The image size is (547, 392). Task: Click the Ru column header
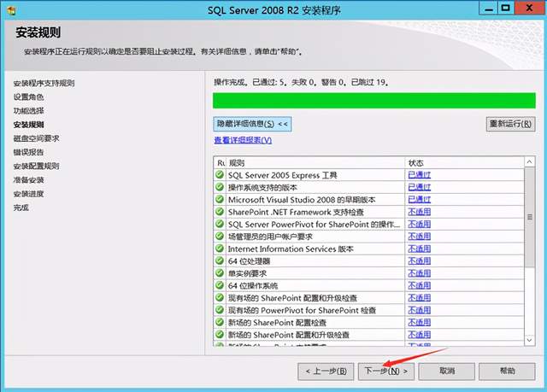[x=221, y=163]
